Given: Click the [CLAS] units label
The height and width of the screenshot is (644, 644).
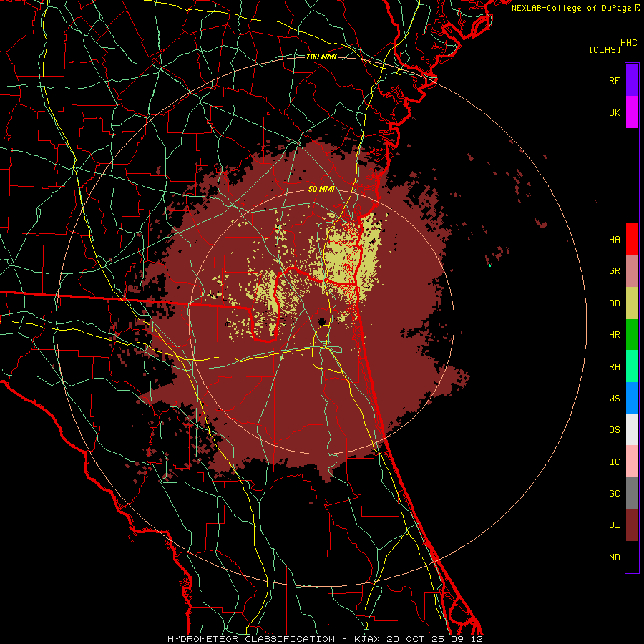Looking at the screenshot, I should pos(605,49).
